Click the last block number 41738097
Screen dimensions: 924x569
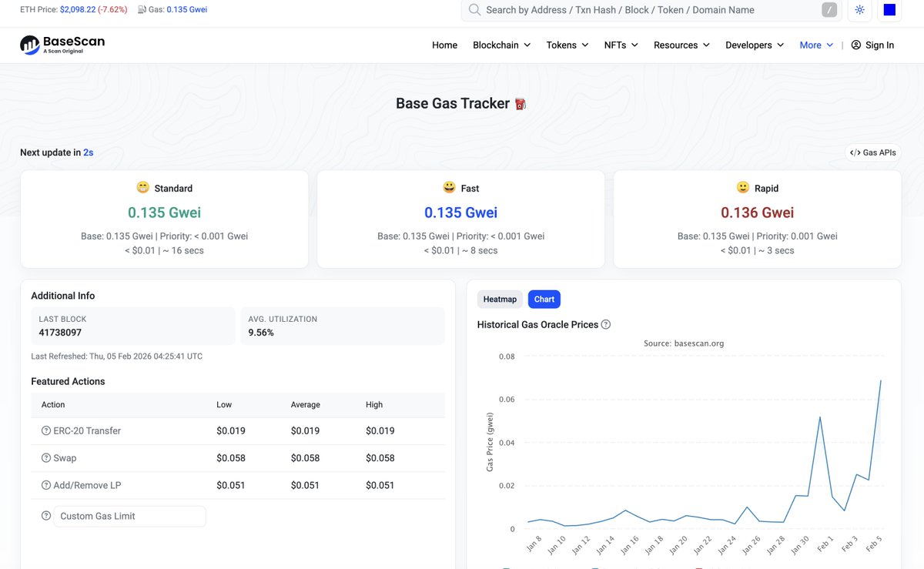pyautogui.click(x=60, y=333)
